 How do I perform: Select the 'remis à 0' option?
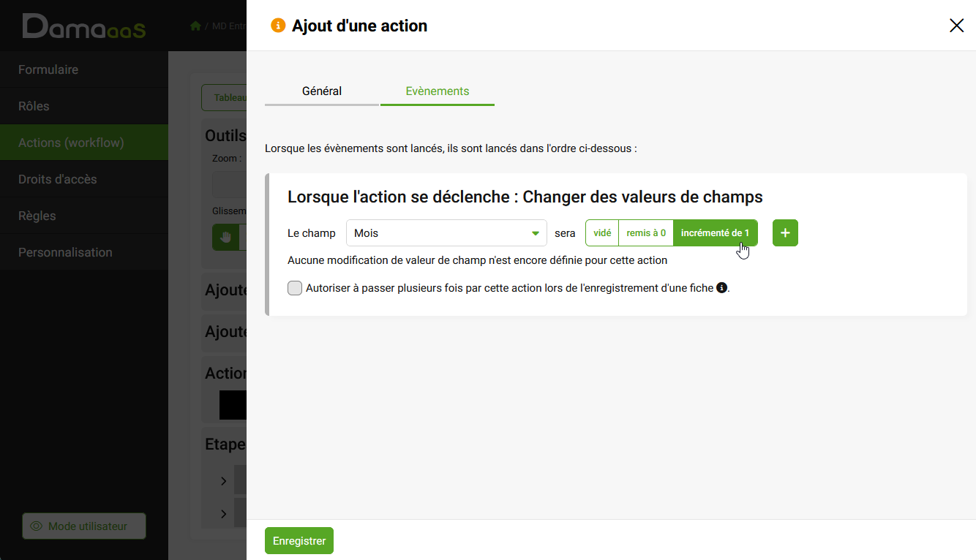pyautogui.click(x=646, y=233)
